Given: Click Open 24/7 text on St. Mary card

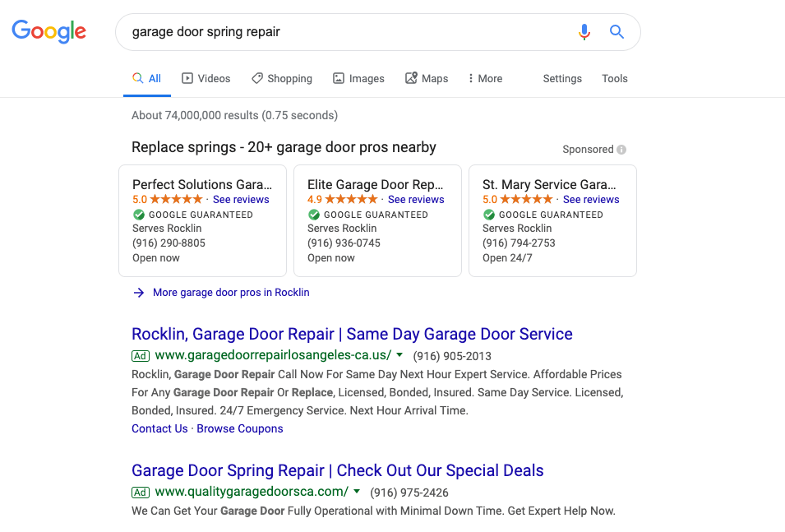Looking at the screenshot, I should click(507, 258).
